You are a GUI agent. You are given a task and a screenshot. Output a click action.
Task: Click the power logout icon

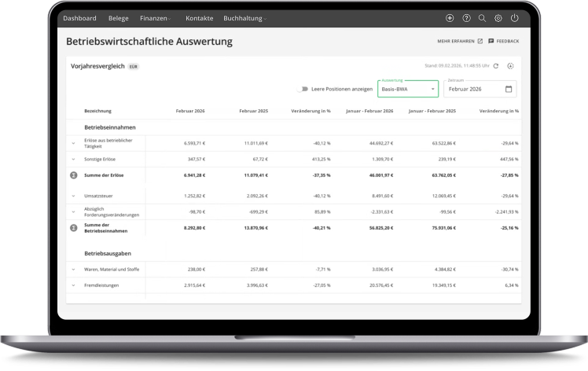click(515, 18)
